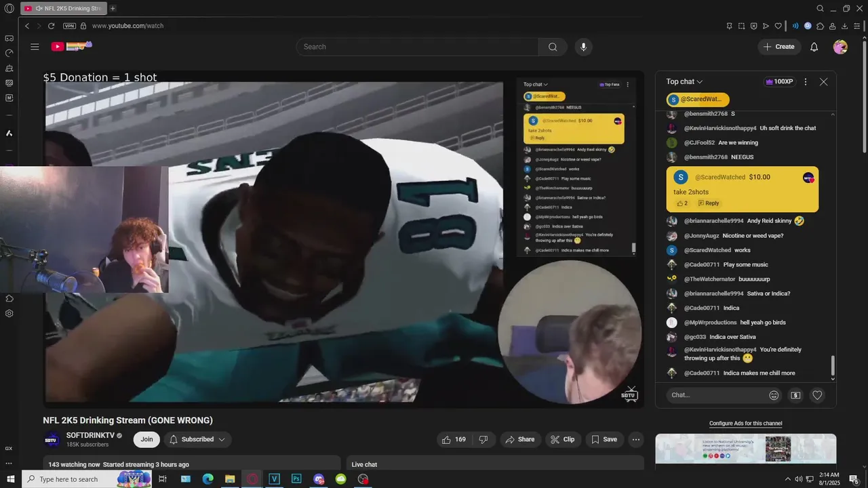Viewport: 868px width, 488px height.
Task: Clip the live stream
Action: pyautogui.click(x=563, y=439)
